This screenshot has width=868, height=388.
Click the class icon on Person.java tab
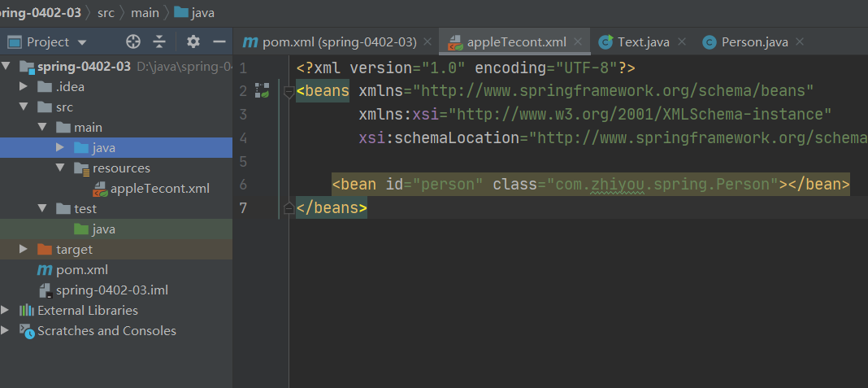[x=710, y=42]
